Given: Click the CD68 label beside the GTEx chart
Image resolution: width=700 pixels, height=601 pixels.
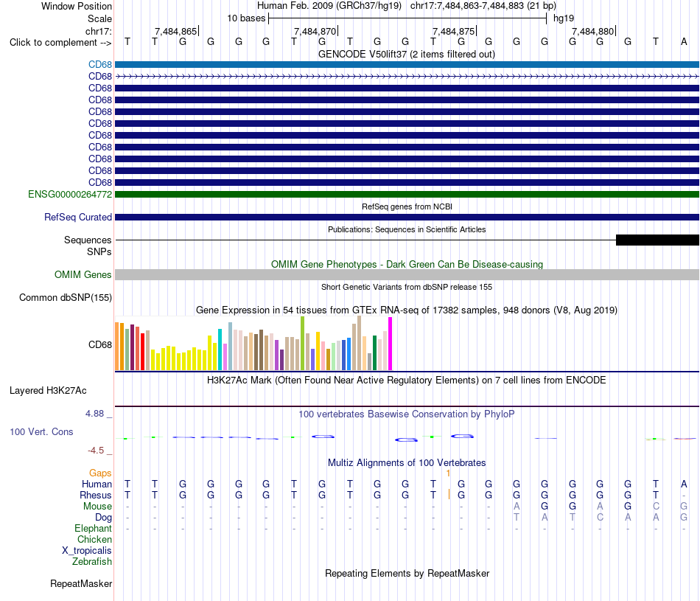Looking at the screenshot, I should [x=100, y=344].
